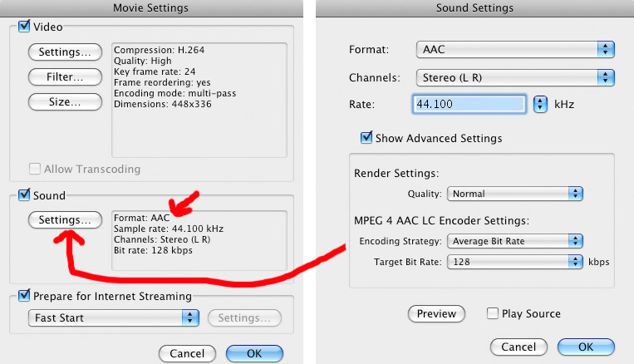
Task: Open the audio Format AAC dropdown
Action: 514,50
